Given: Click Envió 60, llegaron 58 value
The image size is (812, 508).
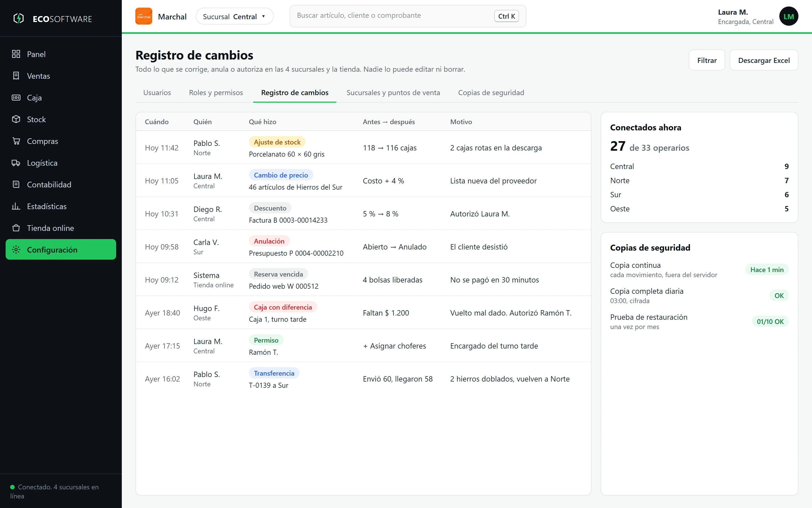Looking at the screenshot, I should click(398, 379).
